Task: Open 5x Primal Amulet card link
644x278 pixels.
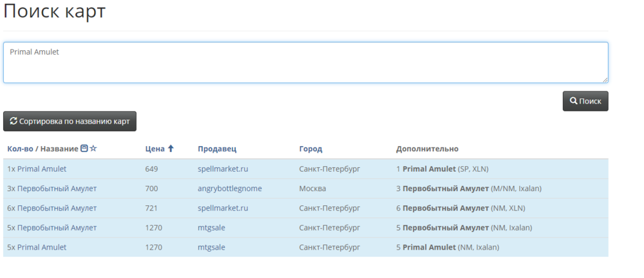Action: 37,247
